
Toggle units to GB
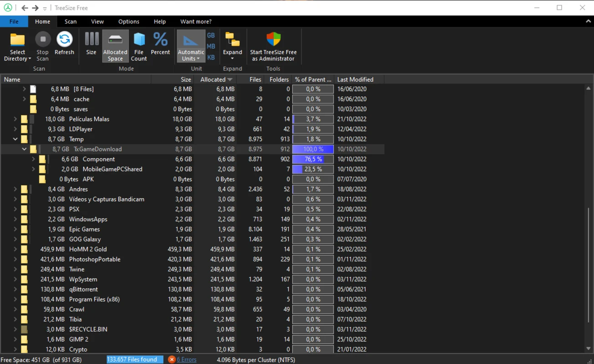pyautogui.click(x=210, y=35)
